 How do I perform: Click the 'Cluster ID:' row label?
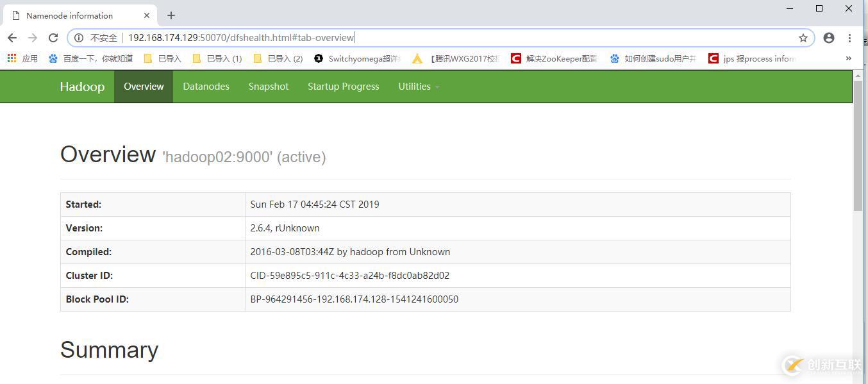coord(90,276)
